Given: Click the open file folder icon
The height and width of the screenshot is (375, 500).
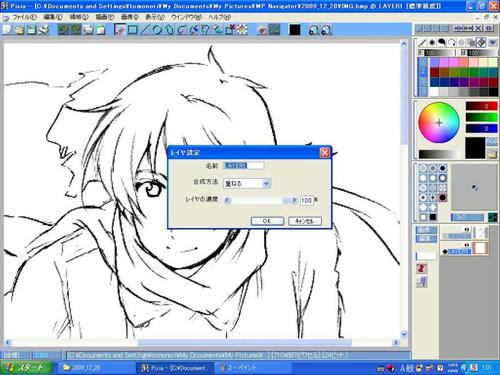Looking at the screenshot, I should 19,30.
